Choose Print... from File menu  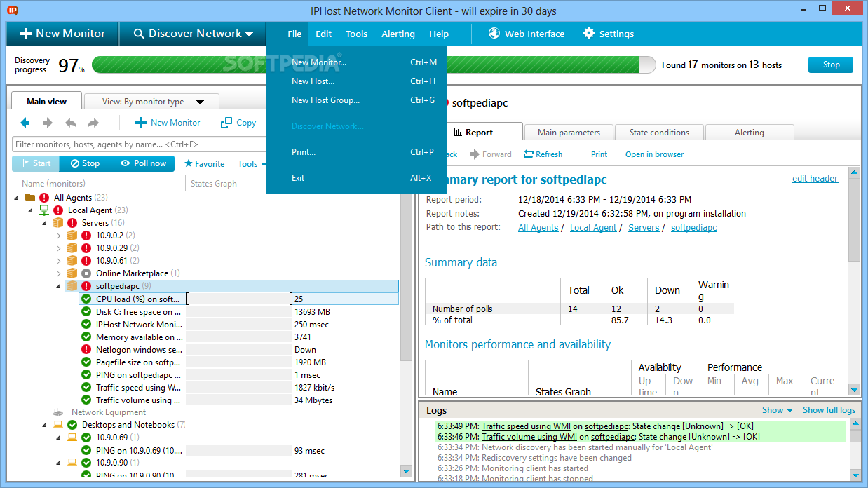(x=357, y=152)
